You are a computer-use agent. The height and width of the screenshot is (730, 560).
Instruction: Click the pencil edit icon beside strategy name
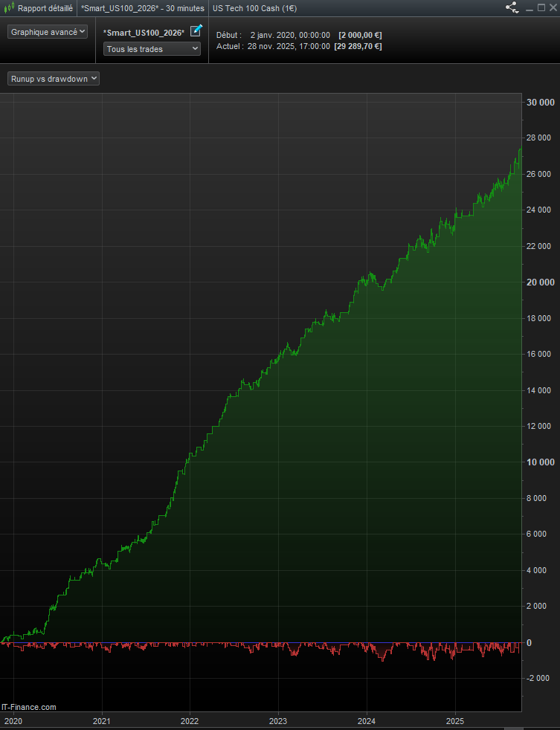click(196, 31)
